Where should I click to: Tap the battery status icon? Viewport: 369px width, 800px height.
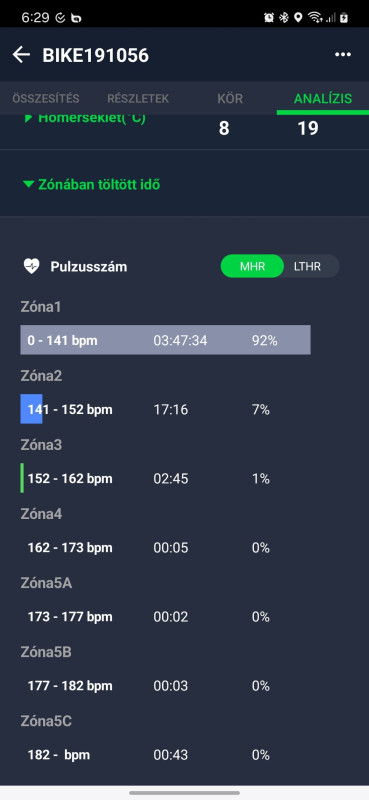[x=345, y=18]
